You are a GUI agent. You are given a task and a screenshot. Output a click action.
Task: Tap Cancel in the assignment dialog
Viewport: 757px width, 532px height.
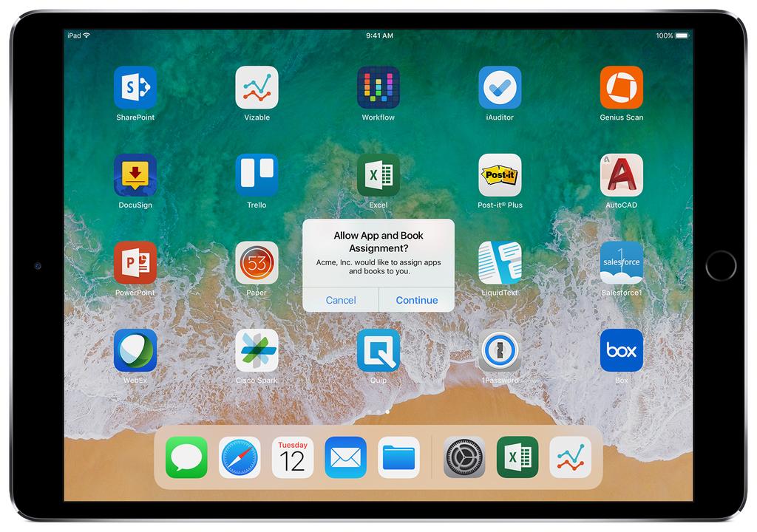(x=341, y=300)
